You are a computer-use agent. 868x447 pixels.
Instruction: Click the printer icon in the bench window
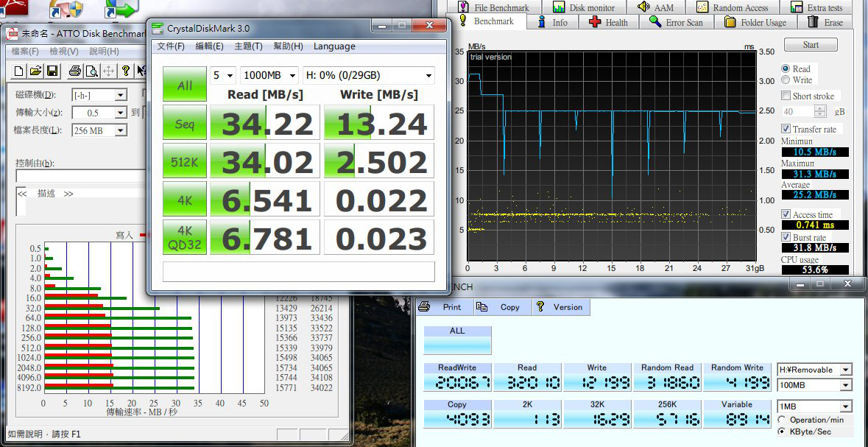(x=425, y=306)
